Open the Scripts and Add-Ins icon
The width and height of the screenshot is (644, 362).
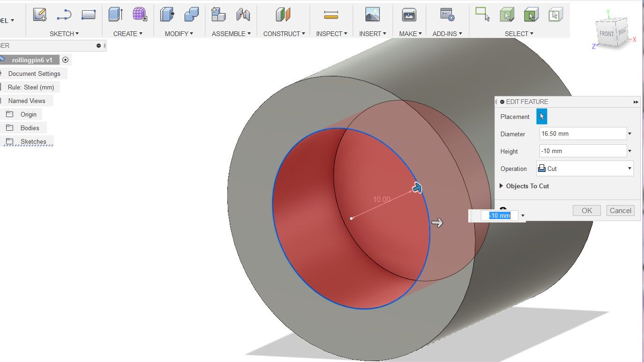447,15
